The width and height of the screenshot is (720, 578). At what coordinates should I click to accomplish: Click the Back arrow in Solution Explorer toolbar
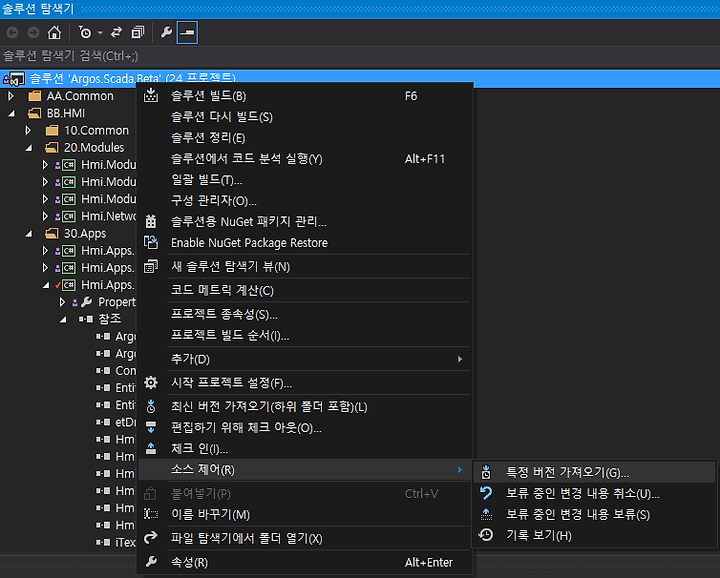point(13,33)
